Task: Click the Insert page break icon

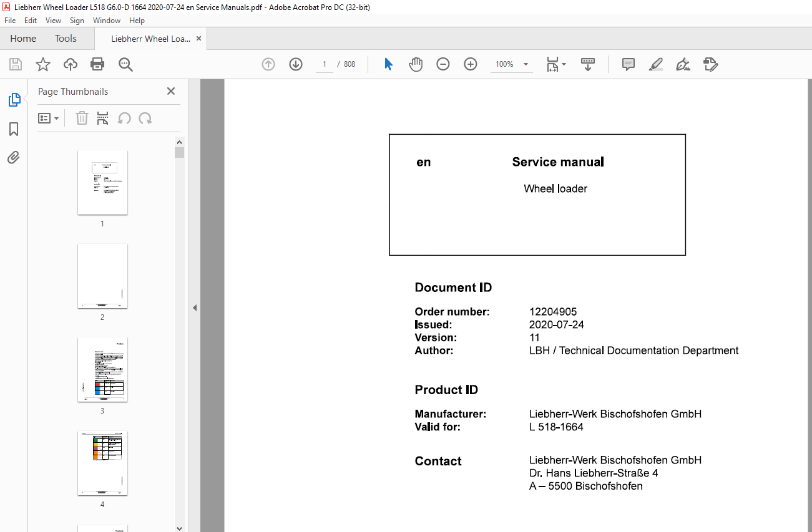Action: (x=103, y=118)
